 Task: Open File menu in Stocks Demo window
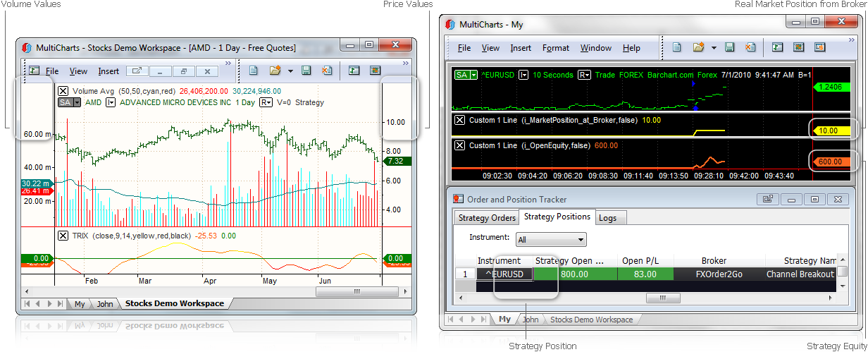click(x=52, y=71)
